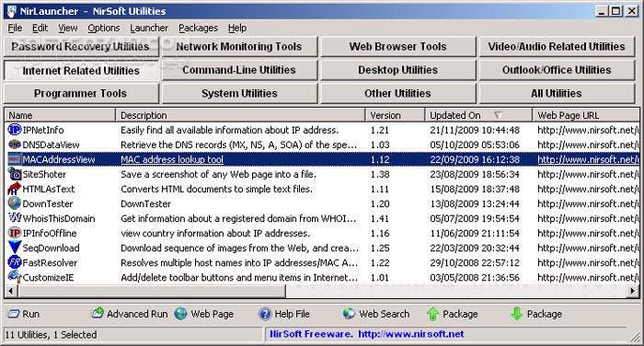Open the http://www.nirsoft.net status bar link
The height and width of the screenshot is (346, 644).
pyautogui.click(x=411, y=334)
